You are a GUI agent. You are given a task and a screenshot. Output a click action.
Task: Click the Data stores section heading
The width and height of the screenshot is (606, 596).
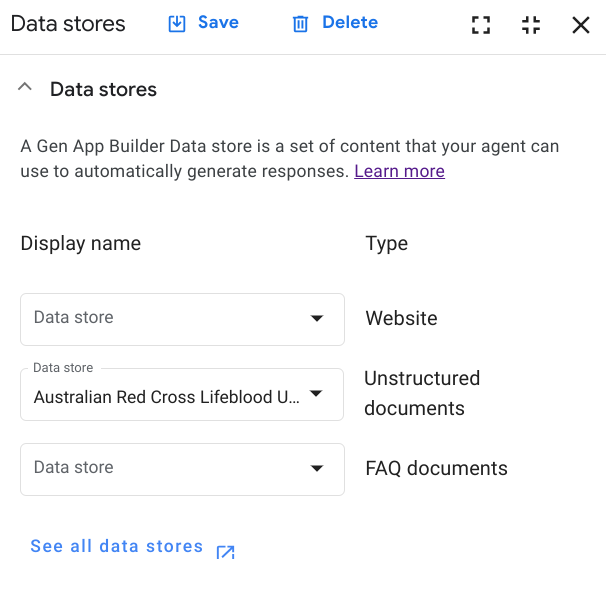(x=103, y=89)
